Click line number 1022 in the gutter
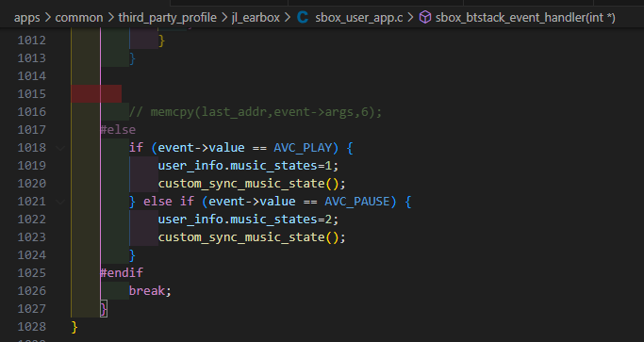644x342 pixels. [x=32, y=220]
